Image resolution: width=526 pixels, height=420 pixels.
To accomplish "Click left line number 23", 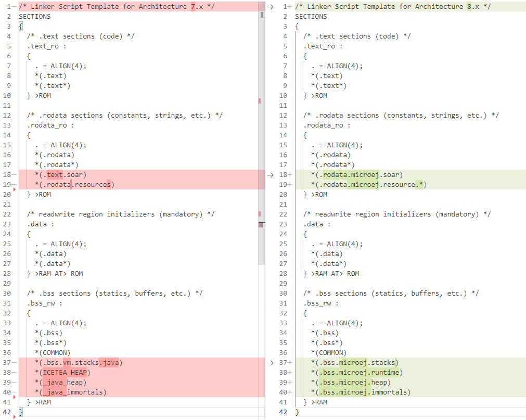I will 6,224.
